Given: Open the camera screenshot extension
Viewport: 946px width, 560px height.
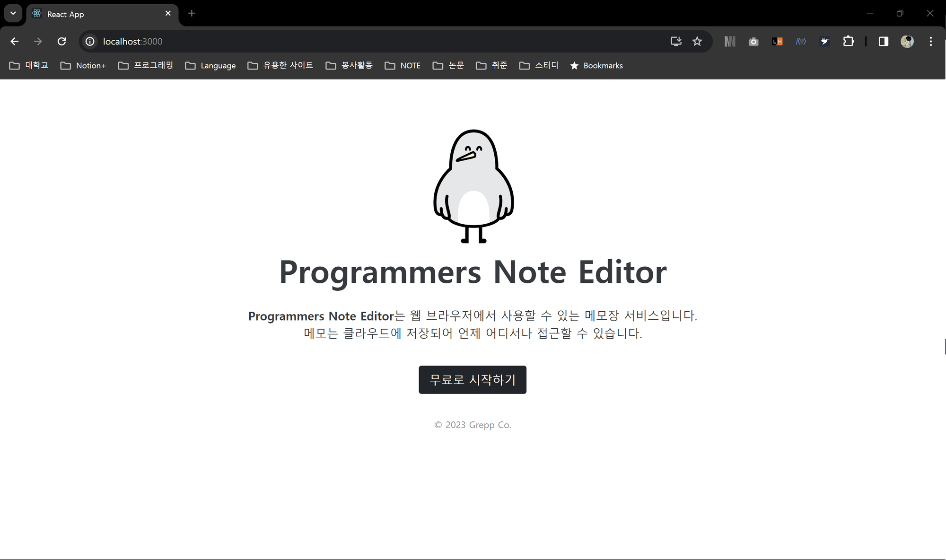Looking at the screenshot, I should pos(753,42).
